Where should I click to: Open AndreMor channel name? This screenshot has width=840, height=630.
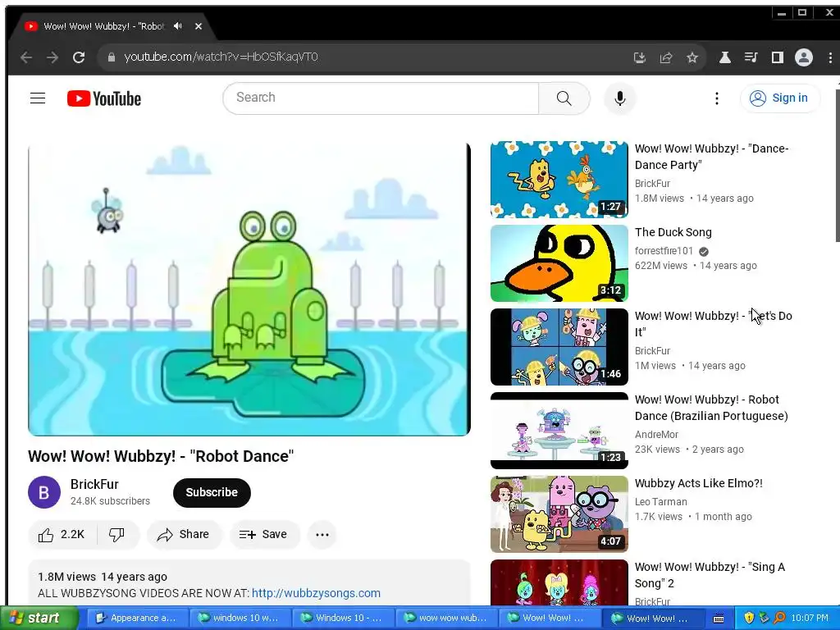click(x=656, y=435)
